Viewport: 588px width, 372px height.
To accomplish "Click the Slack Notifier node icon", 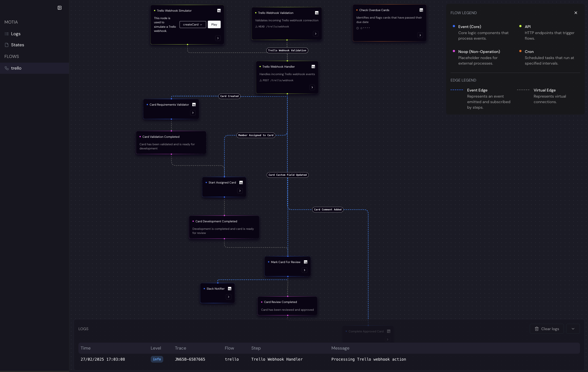I will point(229,289).
